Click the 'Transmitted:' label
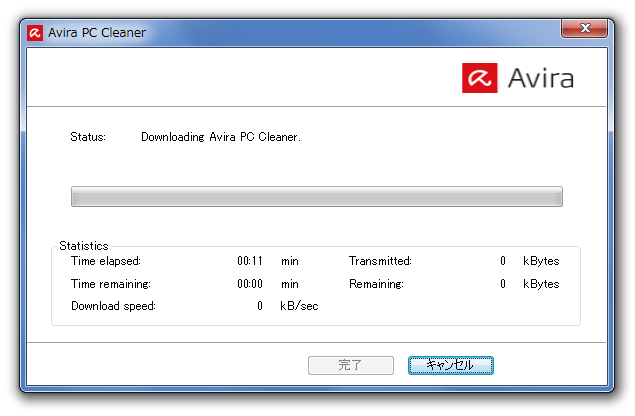 coord(380,261)
